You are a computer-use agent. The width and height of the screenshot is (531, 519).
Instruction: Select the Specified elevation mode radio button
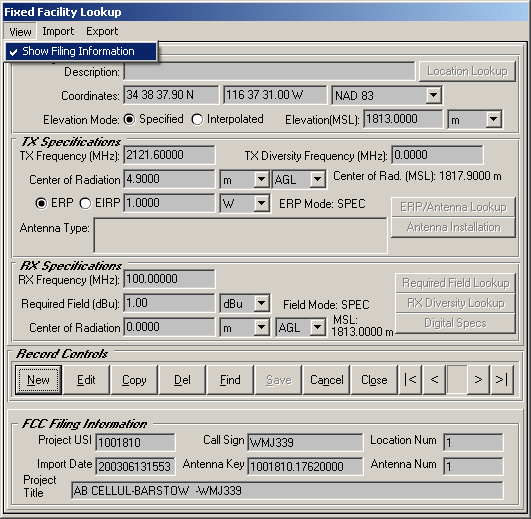coord(129,119)
